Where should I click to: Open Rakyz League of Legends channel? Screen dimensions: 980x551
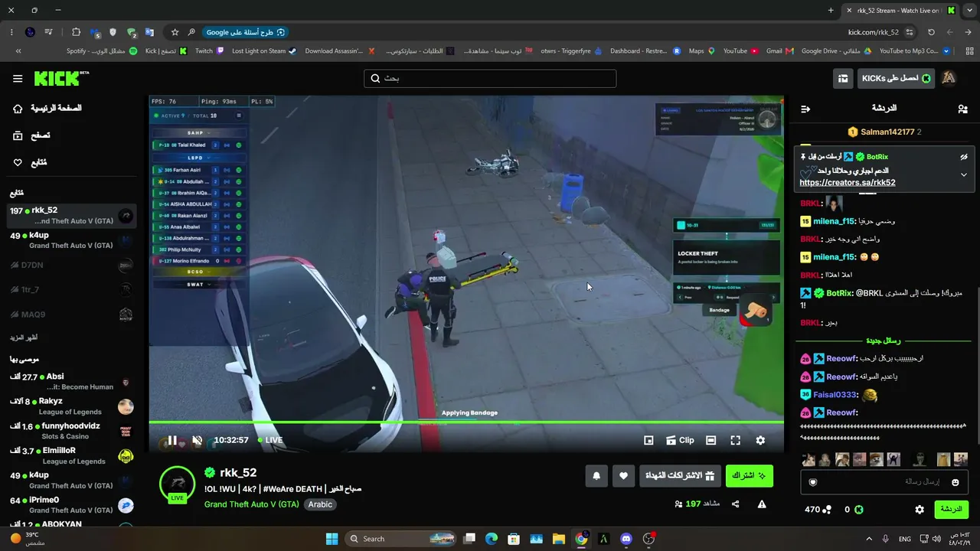(x=72, y=406)
